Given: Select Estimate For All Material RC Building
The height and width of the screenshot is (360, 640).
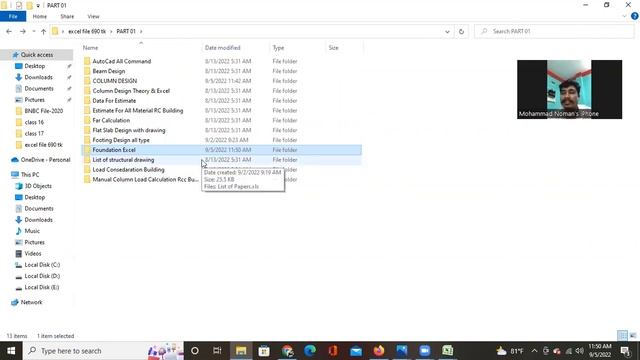Looking at the screenshot, I should [x=138, y=111].
